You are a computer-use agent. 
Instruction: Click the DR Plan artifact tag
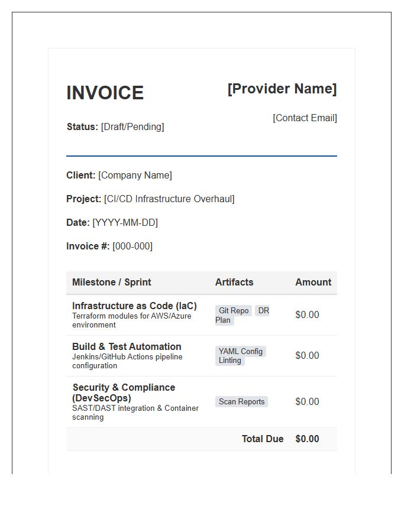coord(242,315)
